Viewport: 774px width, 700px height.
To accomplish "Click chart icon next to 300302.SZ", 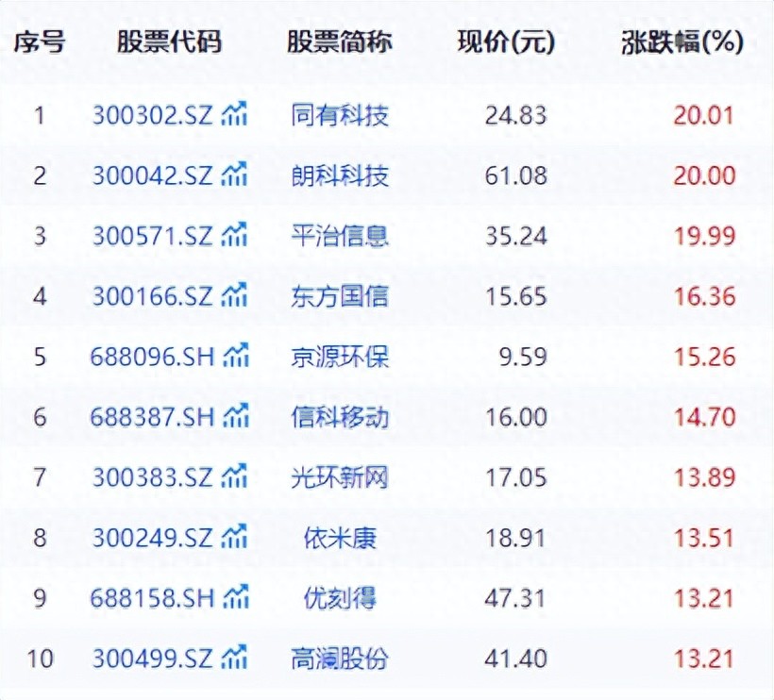I will coord(234,115).
